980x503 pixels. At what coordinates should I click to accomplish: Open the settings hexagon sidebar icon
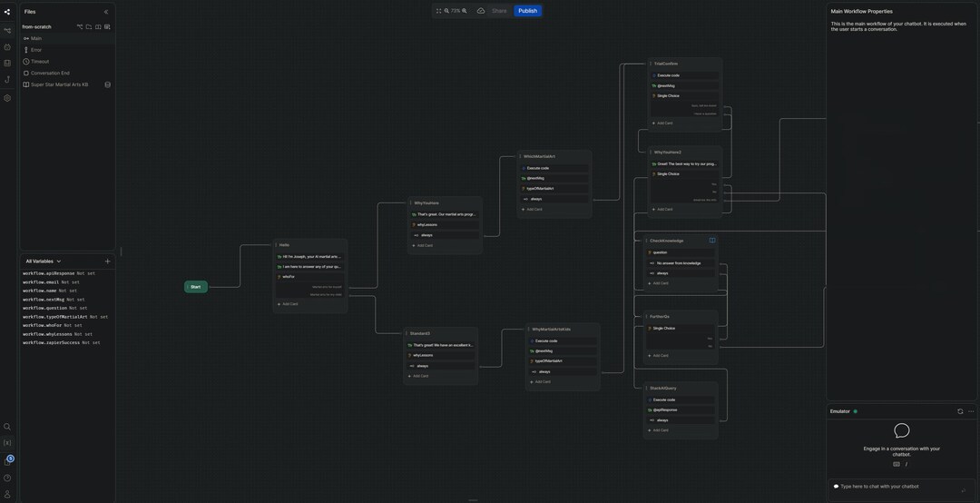point(7,98)
